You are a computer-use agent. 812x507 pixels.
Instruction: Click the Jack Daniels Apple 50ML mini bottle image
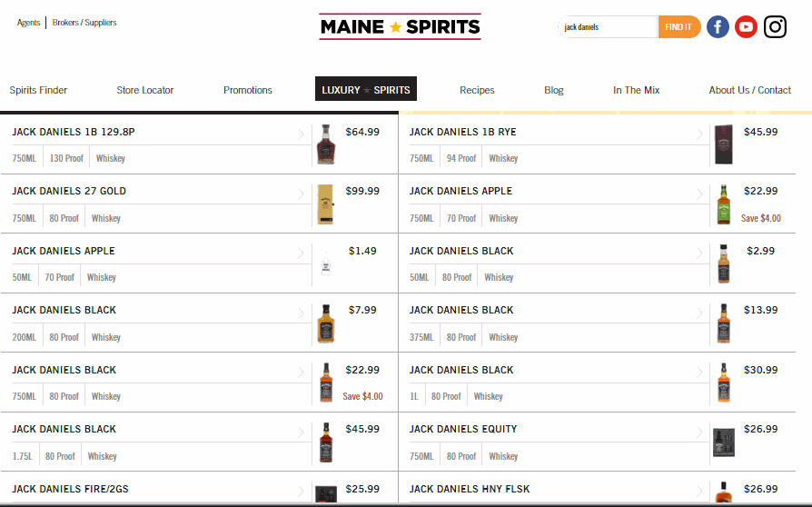point(326,263)
